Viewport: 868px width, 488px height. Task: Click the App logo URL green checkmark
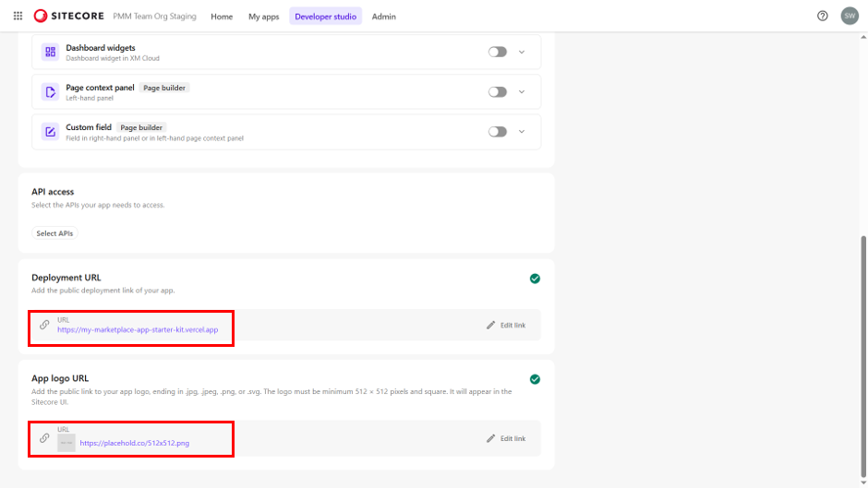pyautogui.click(x=535, y=379)
